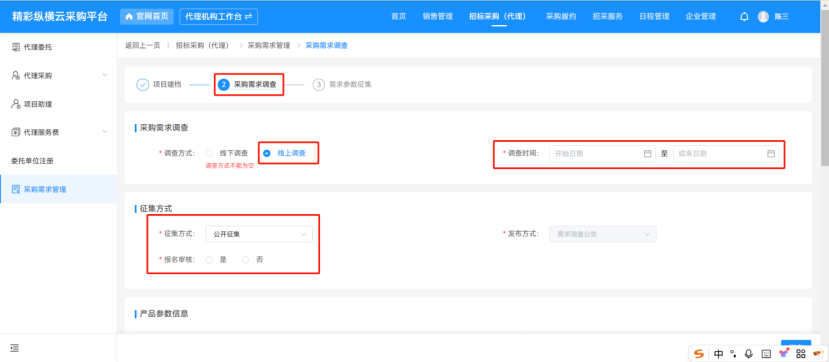Open the 企业管理 top menu
Image resolution: width=829 pixels, height=362 pixels.
[701, 16]
